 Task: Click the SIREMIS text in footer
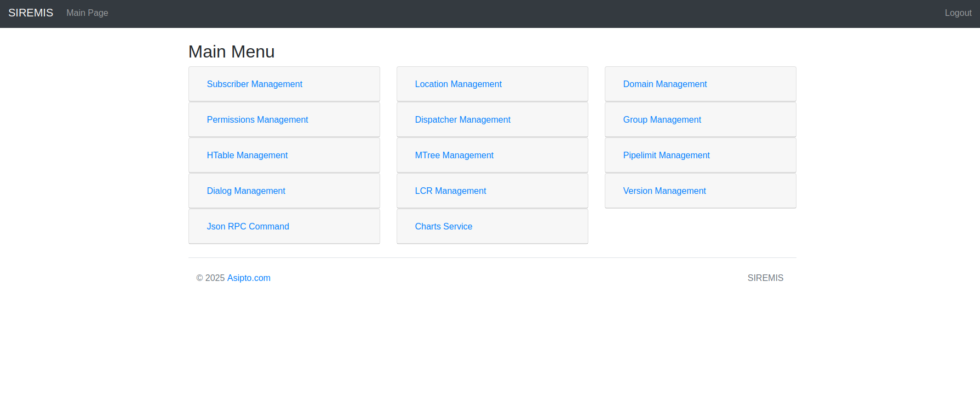765,278
